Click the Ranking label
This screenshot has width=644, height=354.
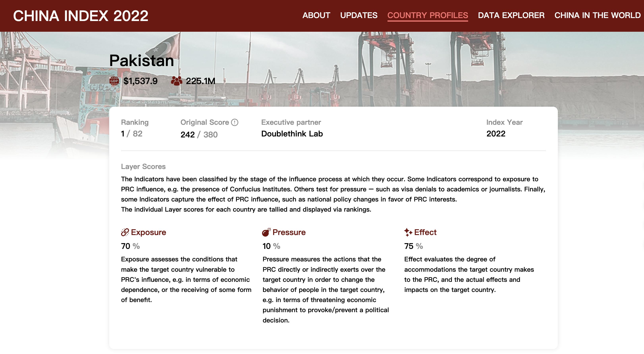click(x=135, y=122)
